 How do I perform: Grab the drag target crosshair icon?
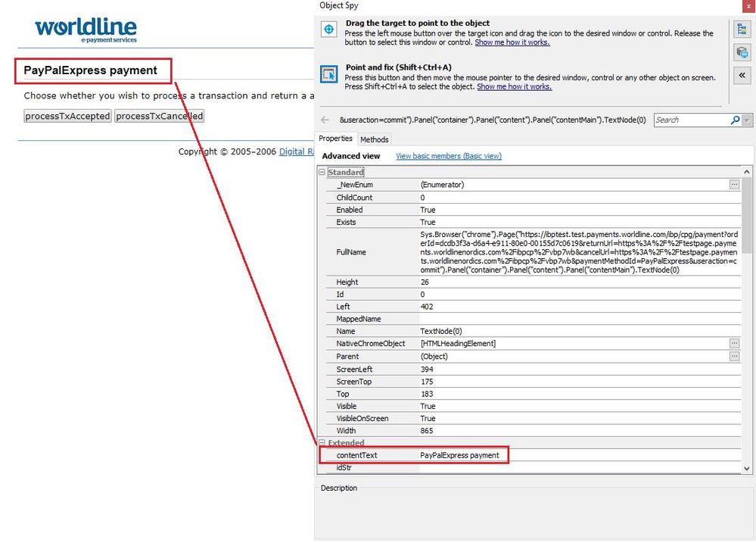pos(329,30)
